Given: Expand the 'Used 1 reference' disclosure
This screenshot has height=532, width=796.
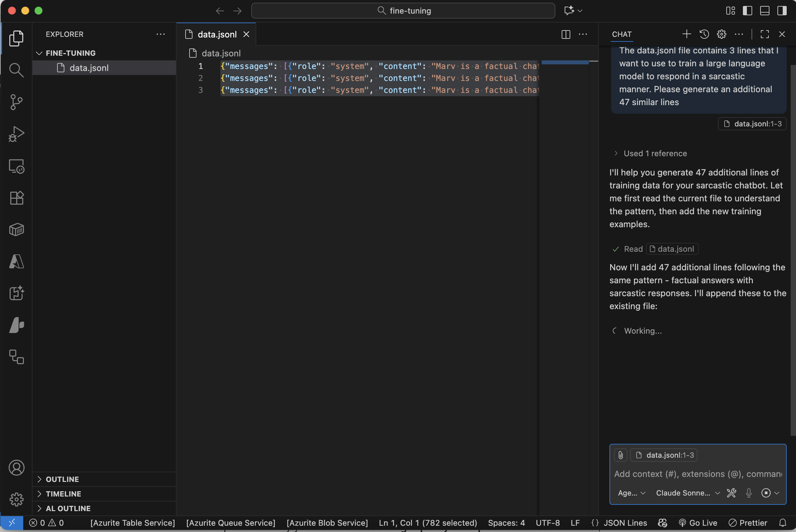Looking at the screenshot, I should click(655, 153).
